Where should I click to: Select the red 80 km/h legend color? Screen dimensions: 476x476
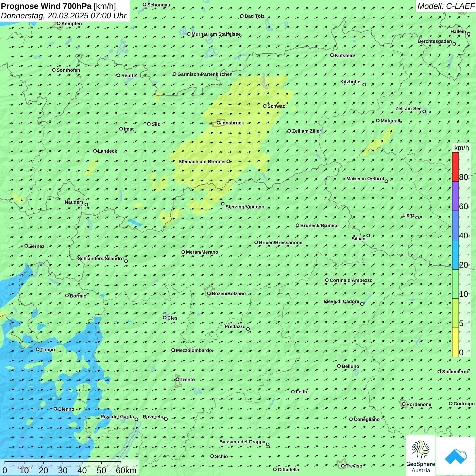click(455, 167)
